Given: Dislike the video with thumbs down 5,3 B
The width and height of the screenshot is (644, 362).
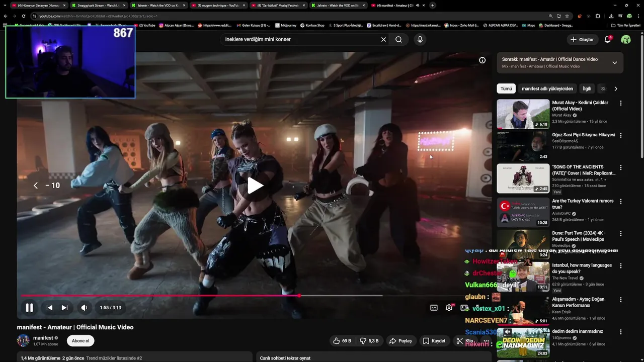Looking at the screenshot, I should [x=369, y=341].
